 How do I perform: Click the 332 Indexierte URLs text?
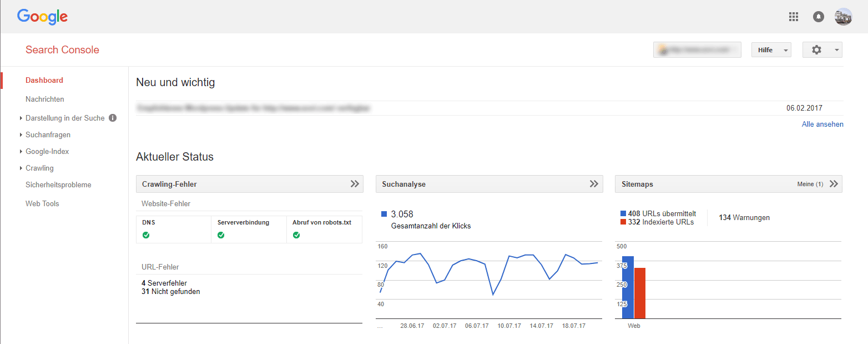[661, 222]
